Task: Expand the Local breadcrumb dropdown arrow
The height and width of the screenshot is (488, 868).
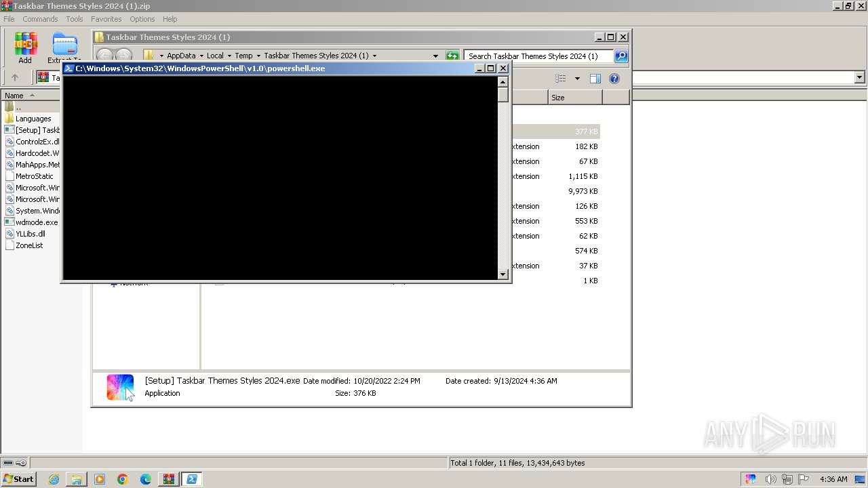Action: 229,56
